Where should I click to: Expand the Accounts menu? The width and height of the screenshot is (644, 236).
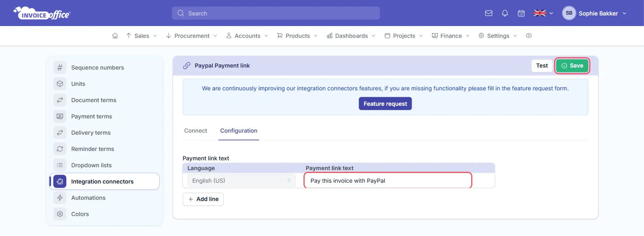247,36
